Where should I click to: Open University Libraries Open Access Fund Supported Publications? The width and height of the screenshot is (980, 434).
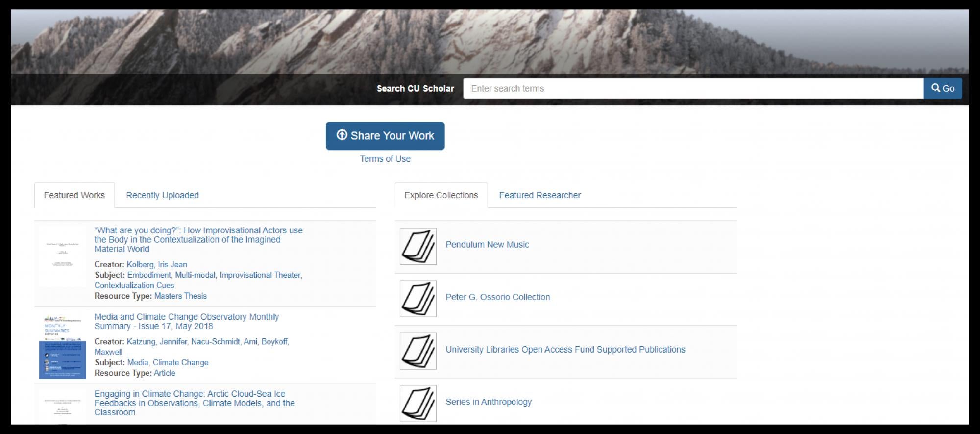click(565, 350)
